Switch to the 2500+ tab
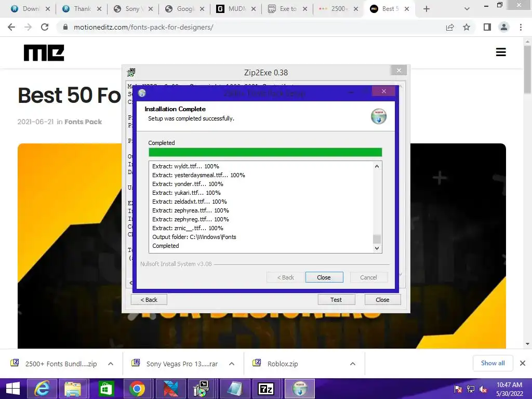 [334, 9]
